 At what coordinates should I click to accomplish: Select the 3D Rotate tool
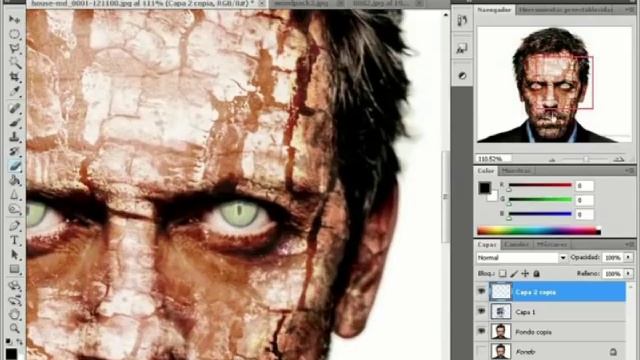click(x=14, y=286)
